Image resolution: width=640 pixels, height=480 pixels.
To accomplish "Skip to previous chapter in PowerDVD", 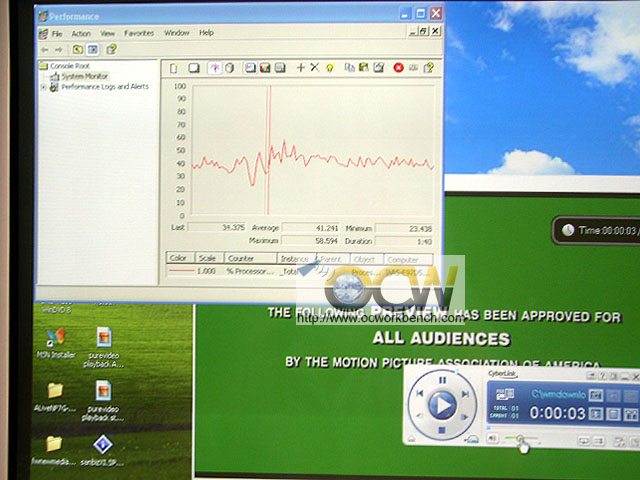I will click(x=420, y=393).
